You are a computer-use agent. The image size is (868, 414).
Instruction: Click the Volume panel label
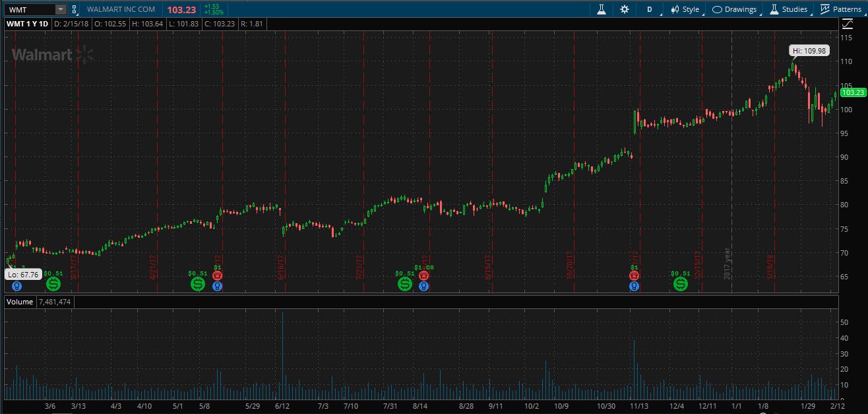coord(20,302)
